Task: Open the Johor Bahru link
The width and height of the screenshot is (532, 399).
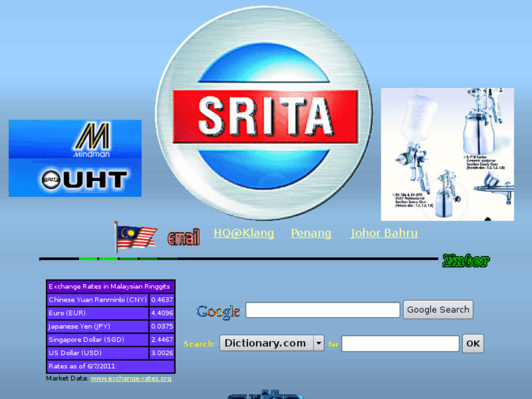Action: 384,233
